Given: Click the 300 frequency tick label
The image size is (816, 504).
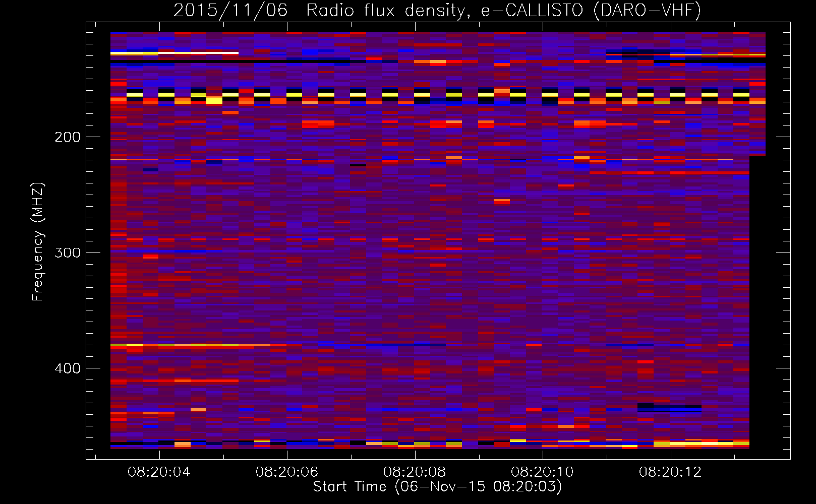Looking at the screenshot, I should click(68, 253).
